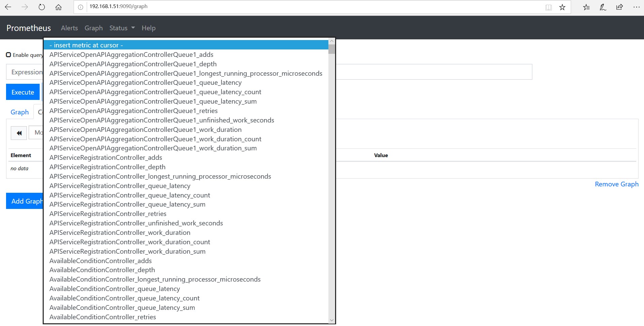The height and width of the screenshot is (326, 644).
Task: Move graph time backward with rewind button
Action: [x=19, y=133]
